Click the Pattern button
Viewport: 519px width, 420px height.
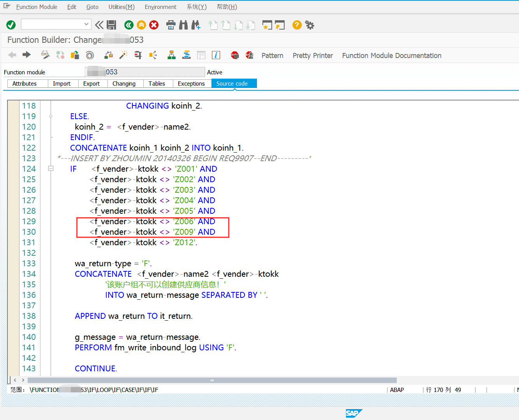pyautogui.click(x=272, y=55)
